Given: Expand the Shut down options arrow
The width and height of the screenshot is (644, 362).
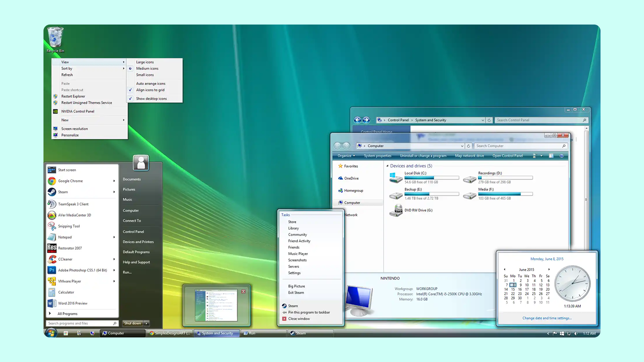Looking at the screenshot, I should [x=147, y=323].
